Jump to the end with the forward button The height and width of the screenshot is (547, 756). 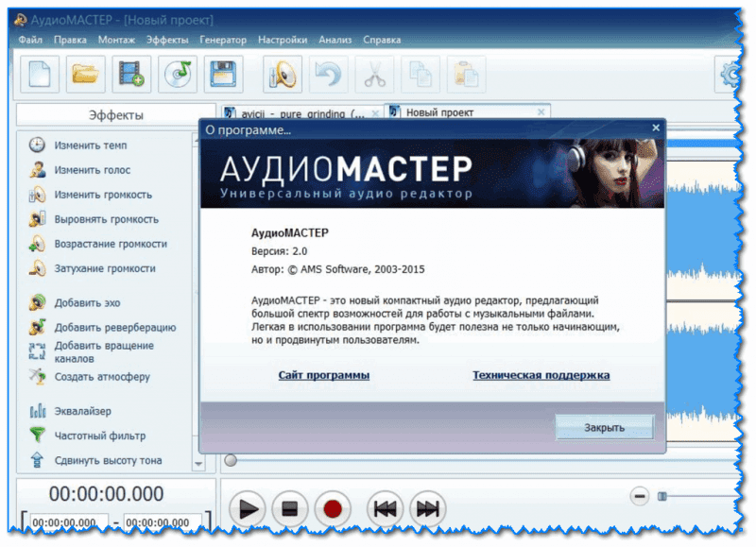[427, 508]
